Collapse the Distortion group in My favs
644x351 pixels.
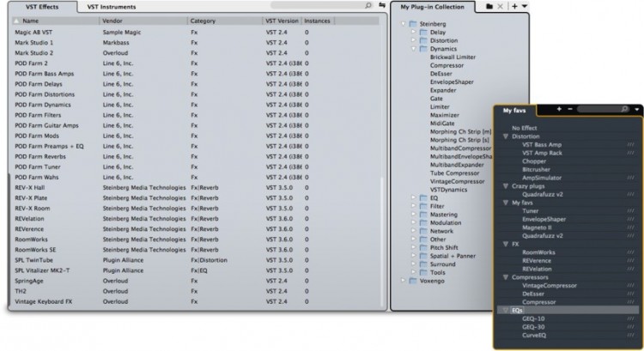pos(506,136)
